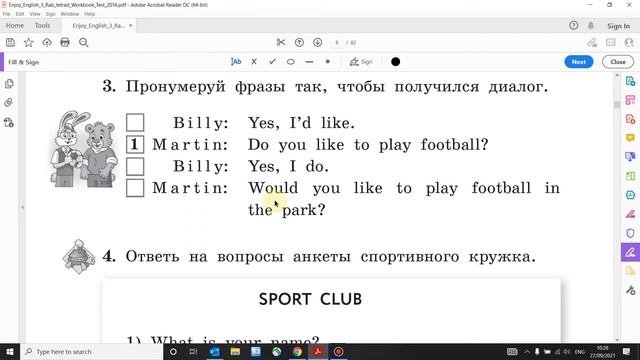Open the View menu
This screenshot has width=640, height=360.
pos(35,14)
